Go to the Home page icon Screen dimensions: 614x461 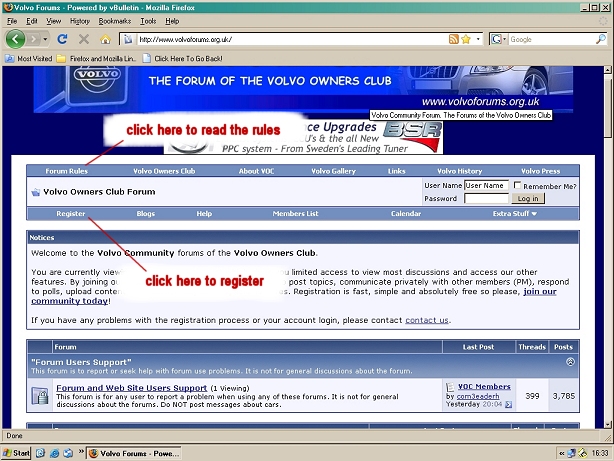click(105, 39)
